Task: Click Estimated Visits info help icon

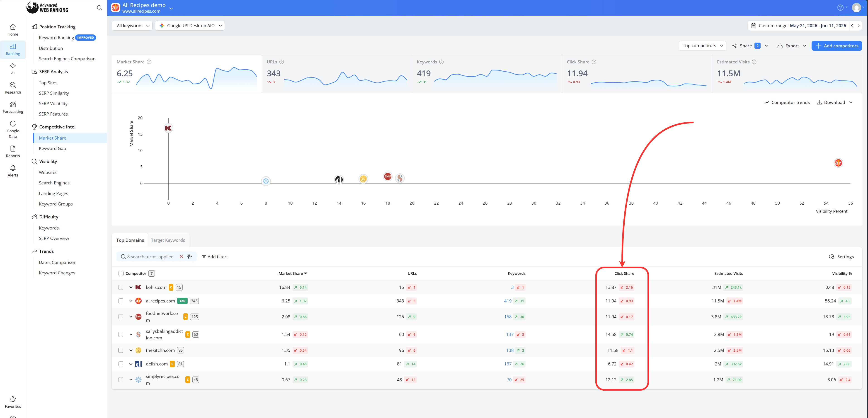Action: click(754, 62)
